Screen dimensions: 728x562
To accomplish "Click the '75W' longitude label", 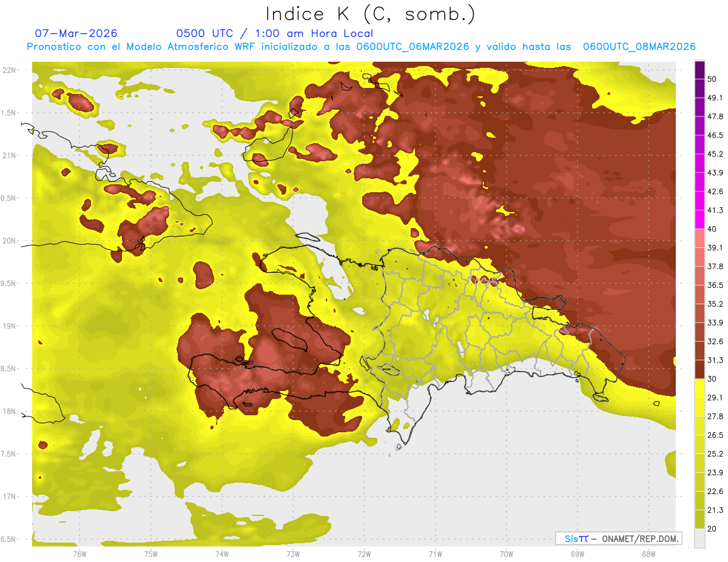I will [150, 554].
